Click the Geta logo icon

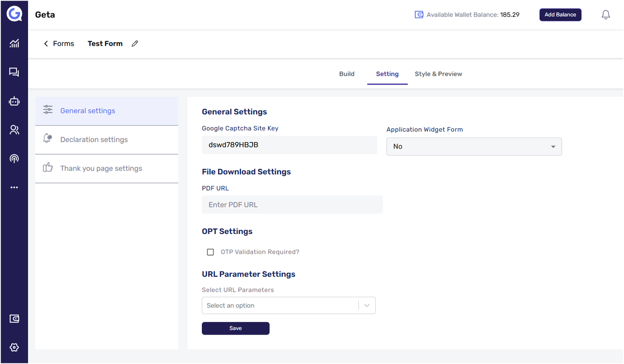(14, 14)
